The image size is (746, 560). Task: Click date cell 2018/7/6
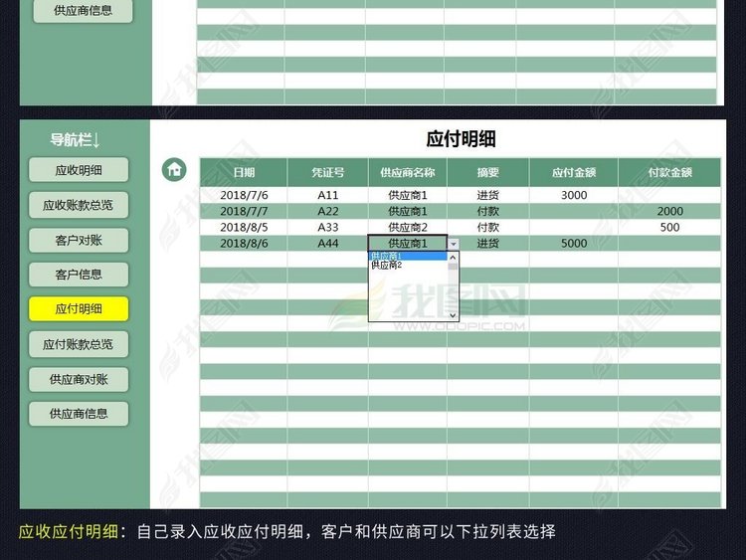tap(244, 195)
